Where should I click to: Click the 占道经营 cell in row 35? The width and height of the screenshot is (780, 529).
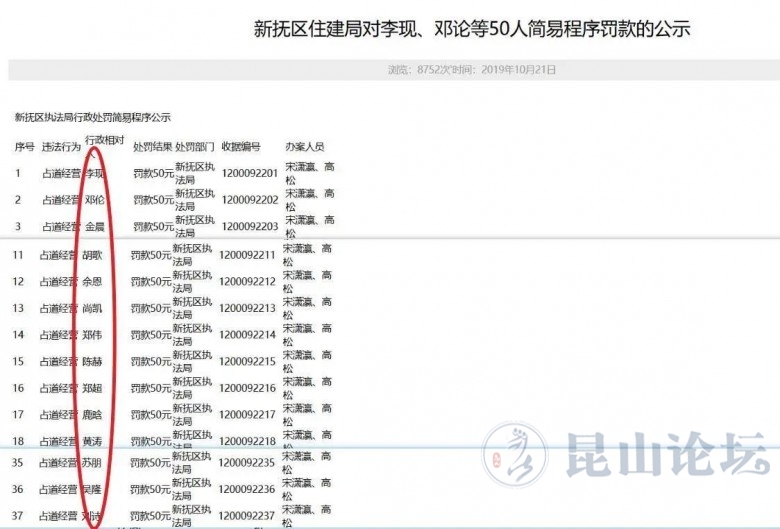pyautogui.click(x=60, y=463)
